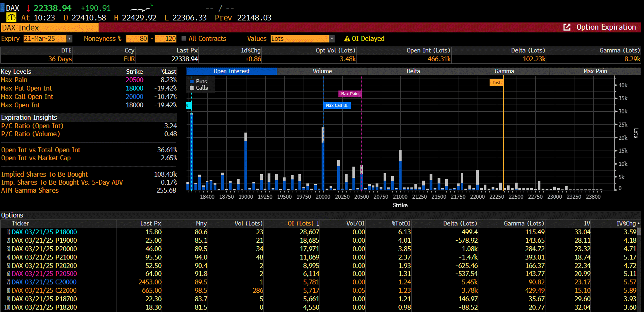The height and width of the screenshot is (312, 644).
Task: Click the OI Delayed warning triangle icon
Action: [x=347, y=39]
